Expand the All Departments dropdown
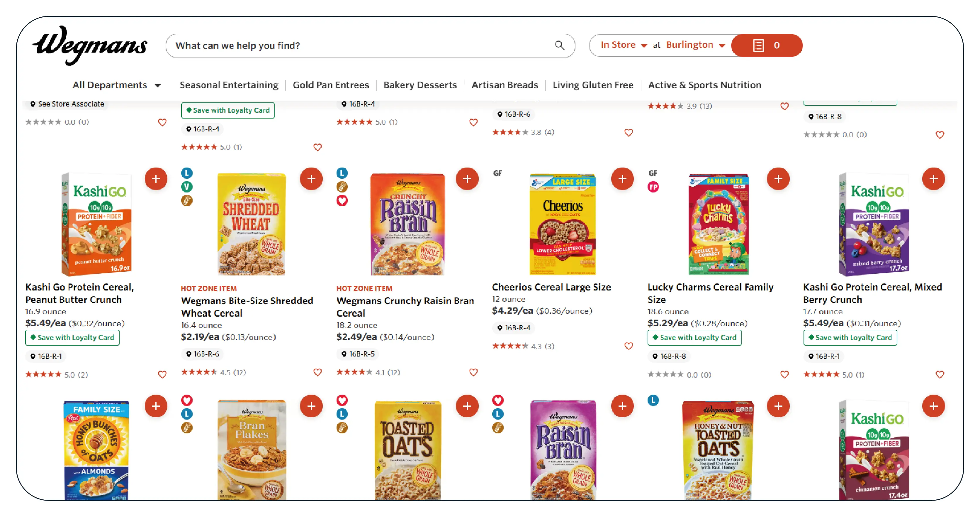Screen dimensions: 980x517 116,85
